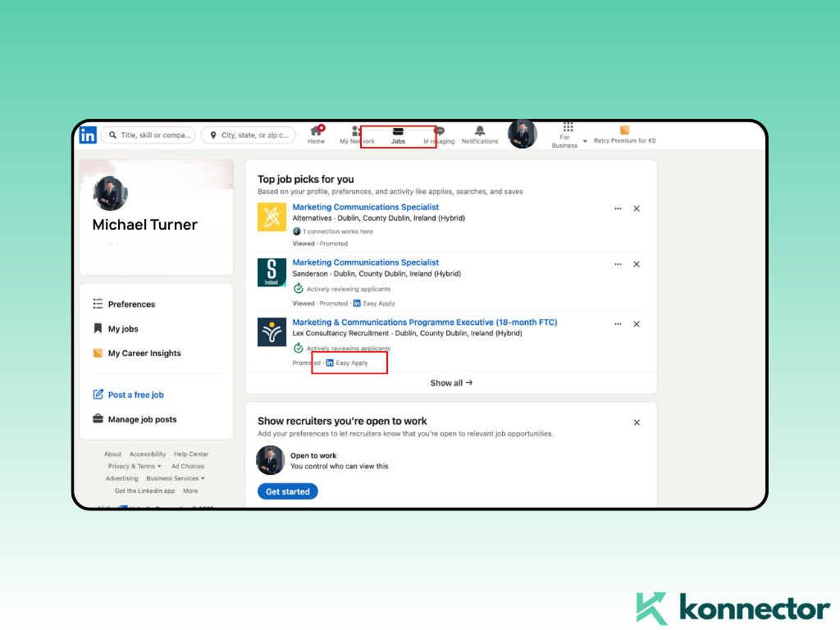Click the Open to work avatar
This screenshot has height=630, width=840.
point(271,460)
